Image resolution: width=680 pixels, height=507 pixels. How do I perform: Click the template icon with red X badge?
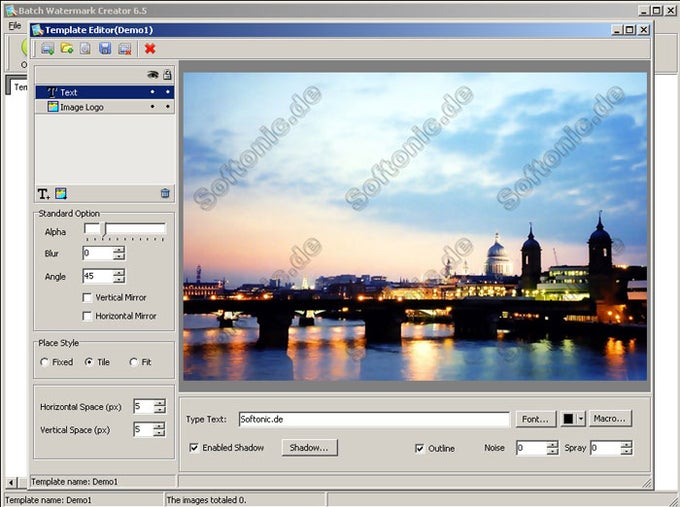coord(125,49)
